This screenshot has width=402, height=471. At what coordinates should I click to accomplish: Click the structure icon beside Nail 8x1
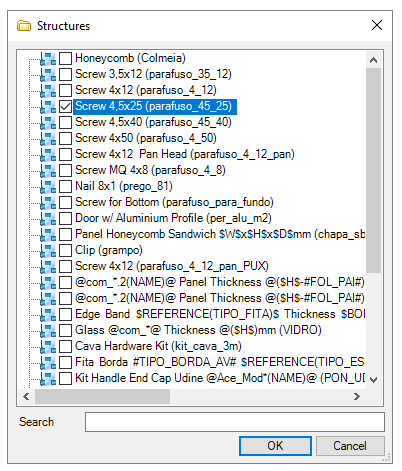click(48, 186)
